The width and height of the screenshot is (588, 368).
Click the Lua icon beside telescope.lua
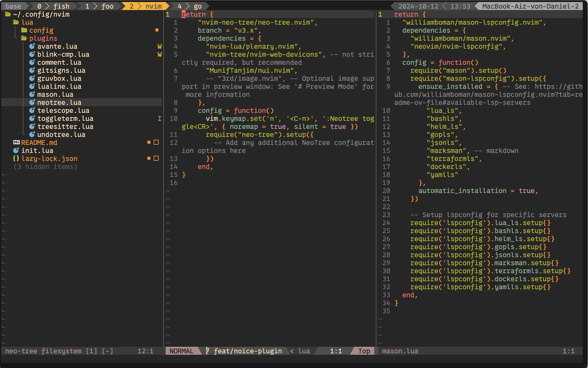click(x=32, y=110)
